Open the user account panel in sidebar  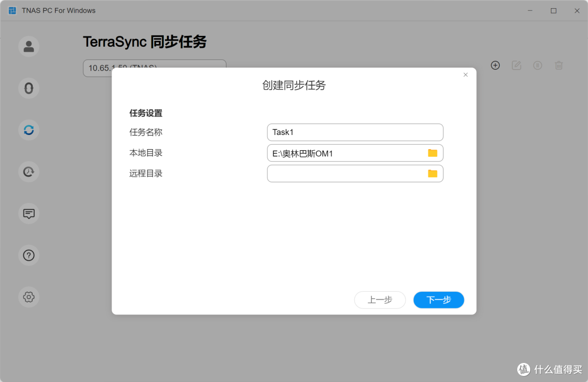(28, 46)
